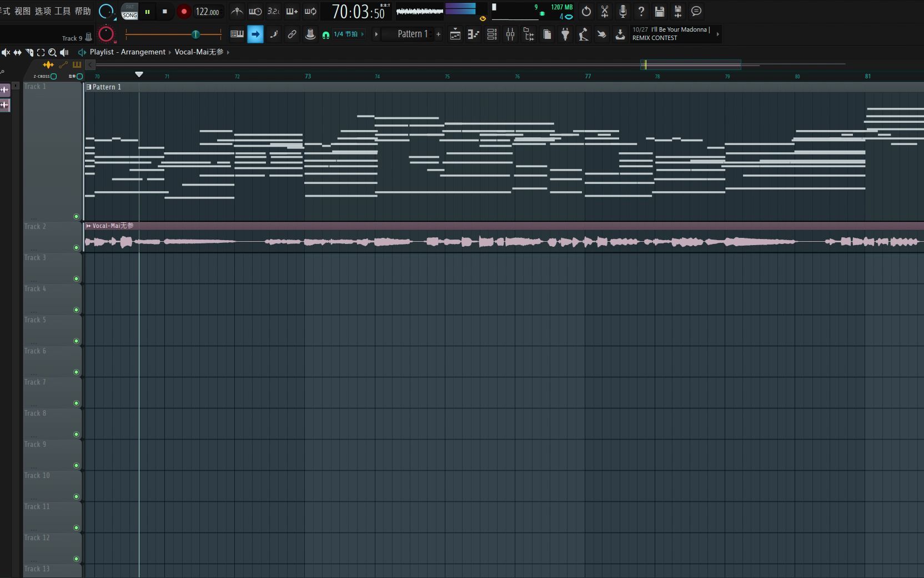This screenshot has height=578, width=924.
Task: Toggle loop recording icon
Action: coord(310,12)
